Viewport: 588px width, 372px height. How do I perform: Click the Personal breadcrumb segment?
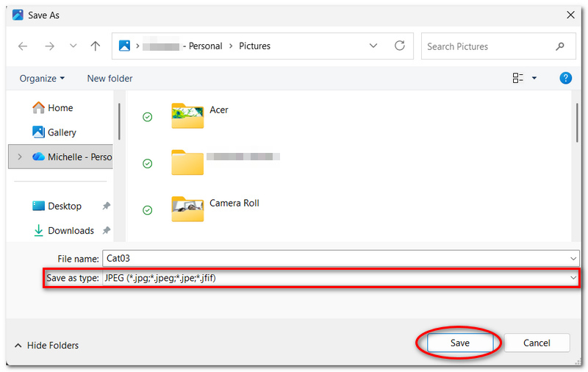point(205,46)
